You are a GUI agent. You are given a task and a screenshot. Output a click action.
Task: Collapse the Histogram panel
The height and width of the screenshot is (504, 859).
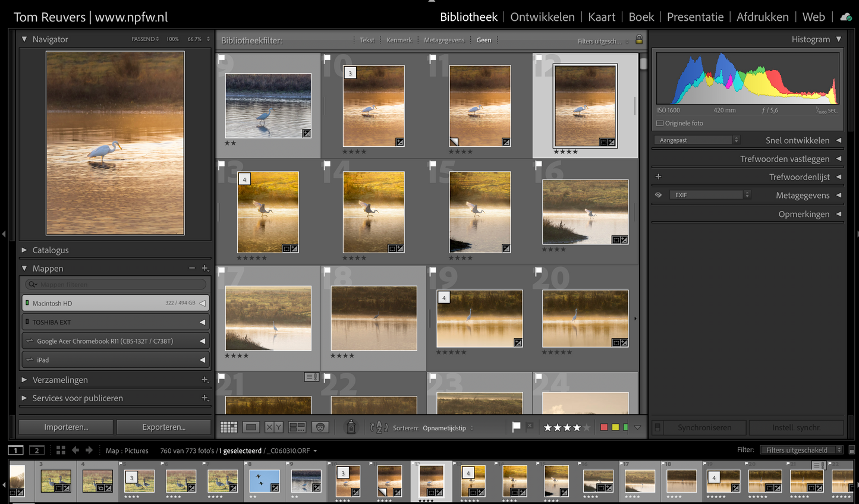(839, 39)
